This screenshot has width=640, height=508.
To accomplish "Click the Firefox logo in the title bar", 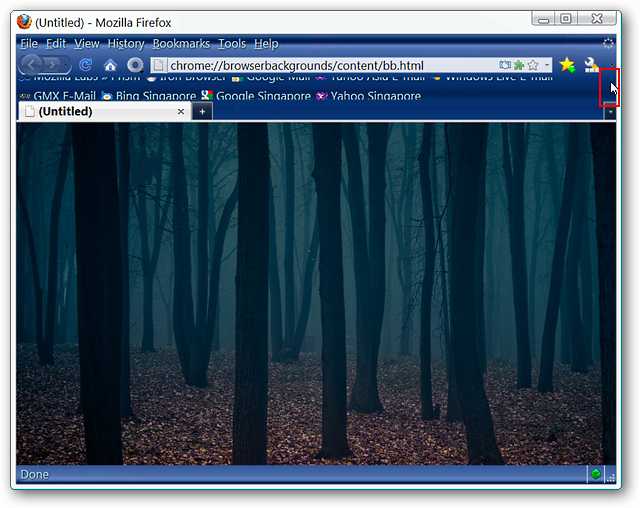I will (x=24, y=22).
